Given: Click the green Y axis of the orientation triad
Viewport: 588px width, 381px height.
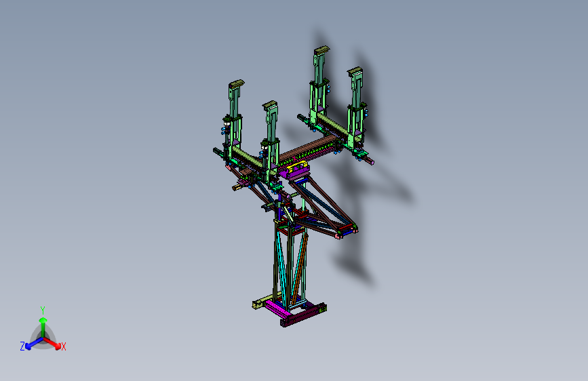Looking at the screenshot, I should [x=43, y=327].
